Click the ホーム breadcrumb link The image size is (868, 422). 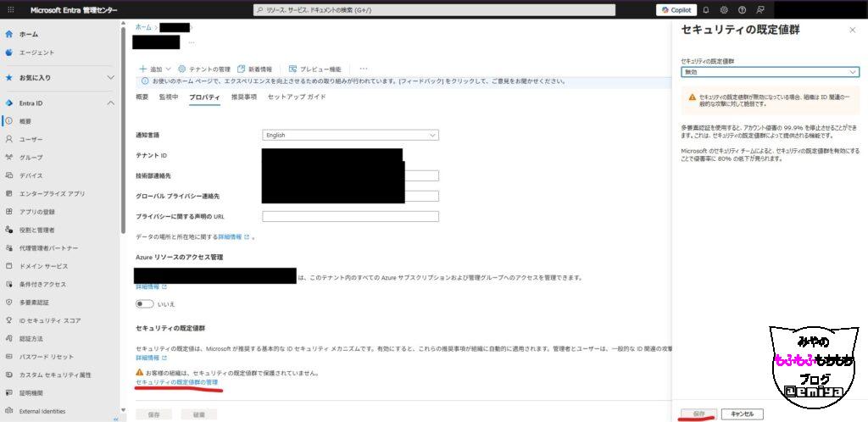(x=143, y=27)
